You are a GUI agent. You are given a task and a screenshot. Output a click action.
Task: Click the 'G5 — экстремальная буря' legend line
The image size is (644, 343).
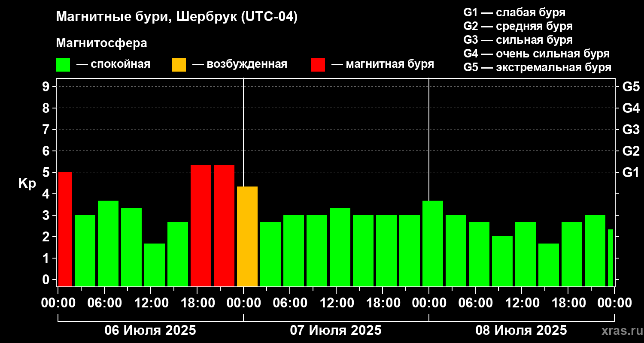538,67
